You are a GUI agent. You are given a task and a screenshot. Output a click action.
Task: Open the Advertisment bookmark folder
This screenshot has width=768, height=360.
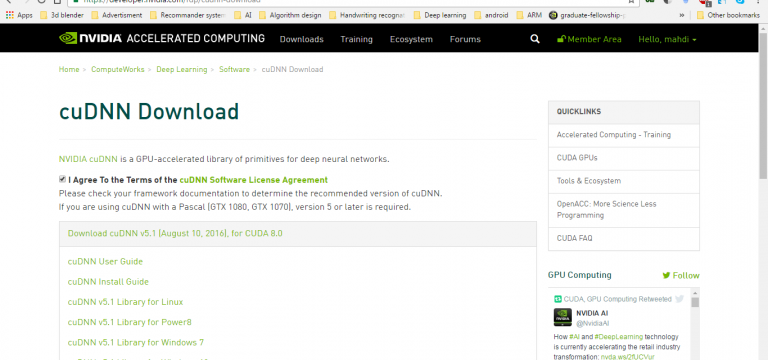tap(117, 15)
